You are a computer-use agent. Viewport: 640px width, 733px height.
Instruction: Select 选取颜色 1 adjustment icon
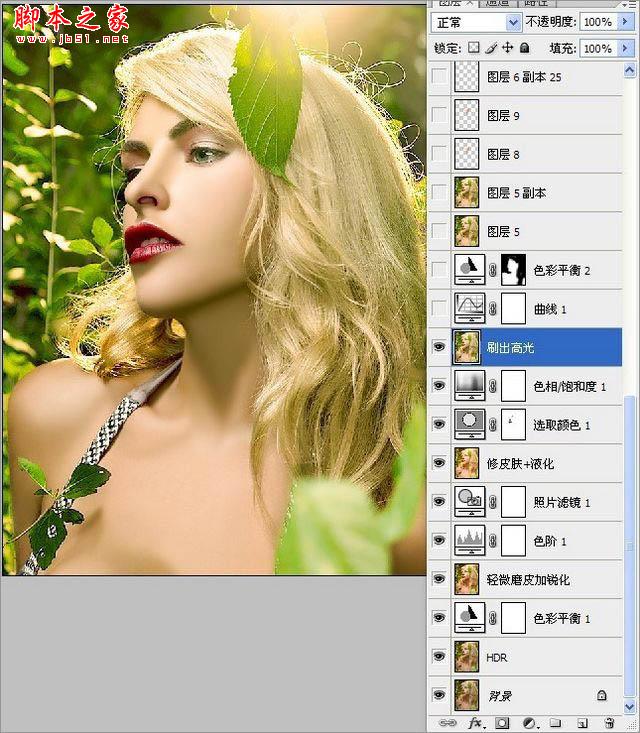click(x=469, y=424)
